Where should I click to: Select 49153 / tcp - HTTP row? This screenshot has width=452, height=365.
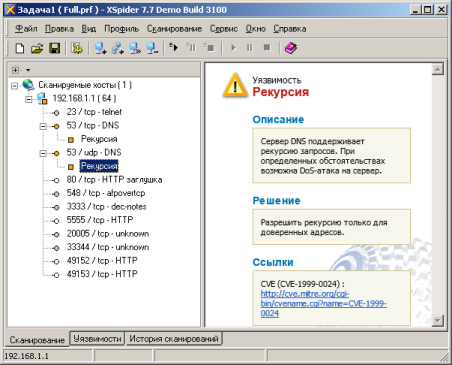click(102, 274)
